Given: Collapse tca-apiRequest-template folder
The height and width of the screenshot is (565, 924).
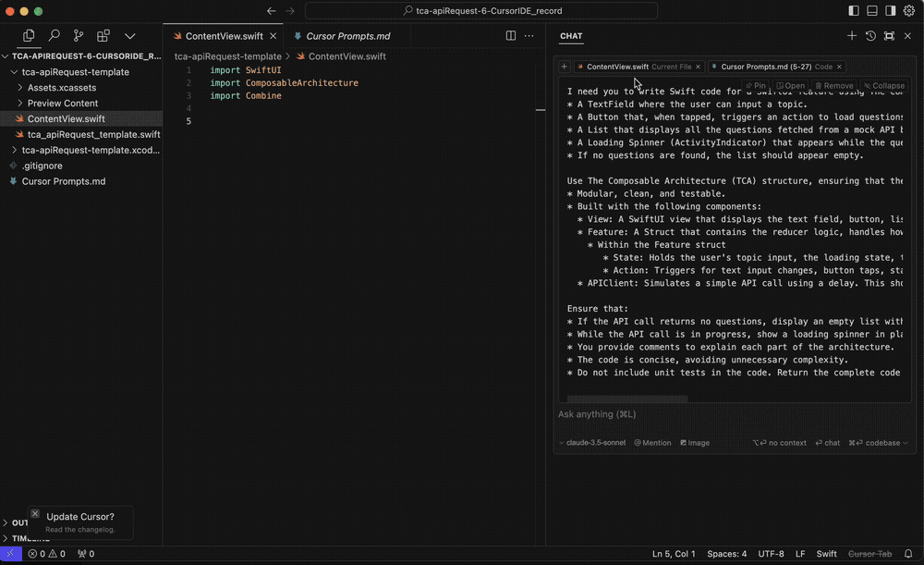Looking at the screenshot, I should point(81,72).
